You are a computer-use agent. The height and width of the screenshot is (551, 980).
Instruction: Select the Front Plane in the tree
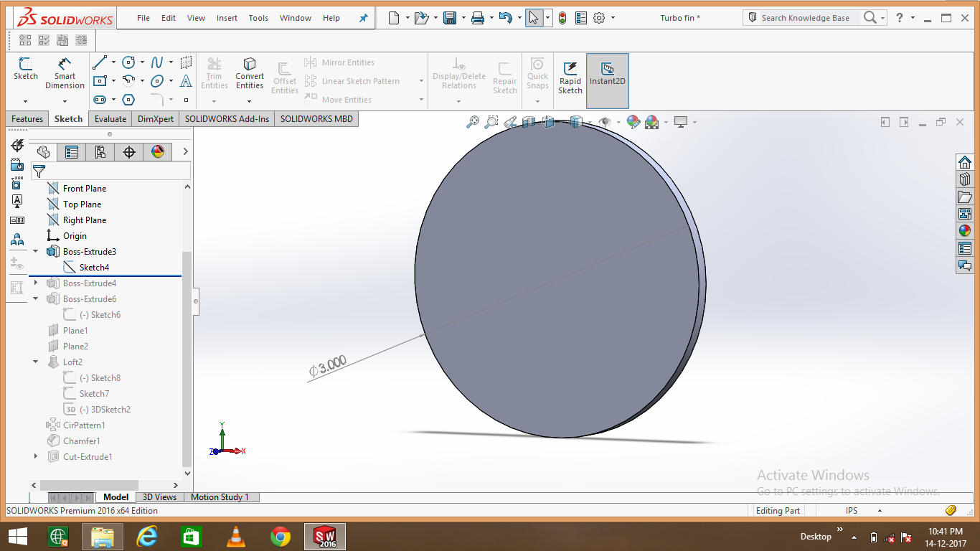coord(77,189)
